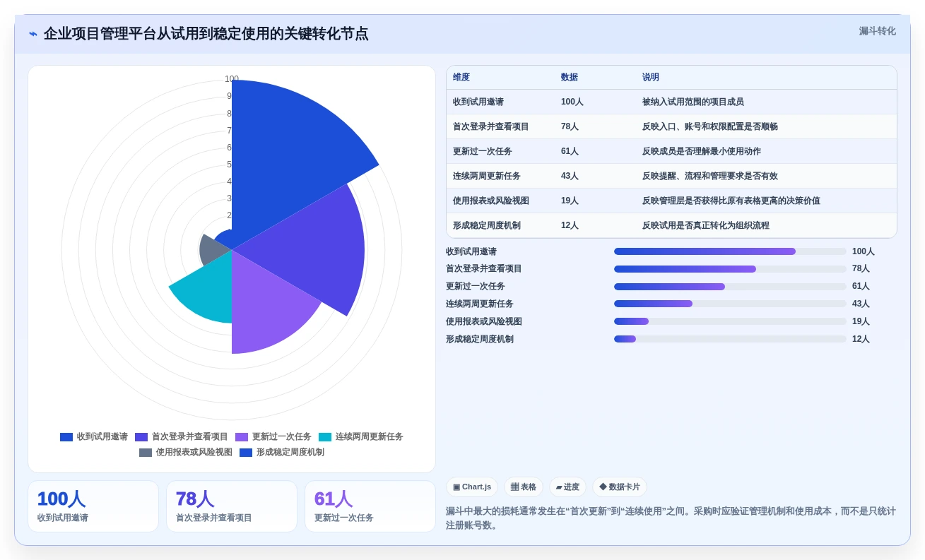The image size is (925, 560).
Task: Click table value 61人
Action: click(x=570, y=151)
